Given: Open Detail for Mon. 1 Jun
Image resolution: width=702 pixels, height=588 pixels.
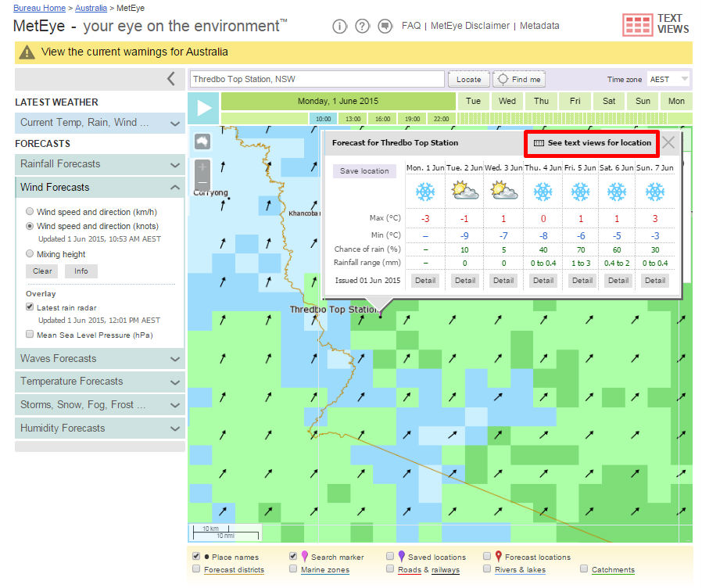Looking at the screenshot, I should (x=424, y=281).
